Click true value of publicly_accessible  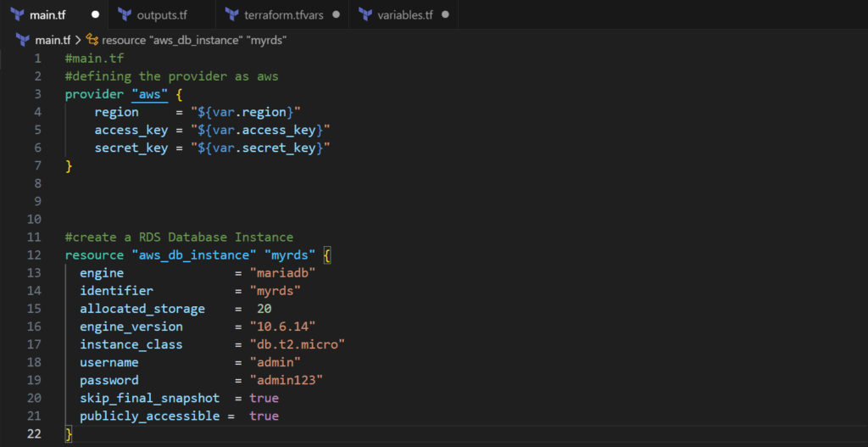264,416
